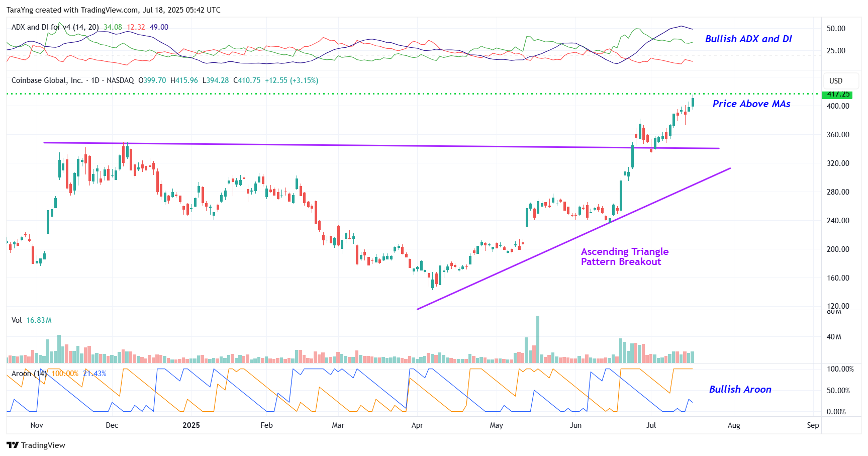Click the open price O399.70
Viewport: 868px width, 456px height.
[152, 80]
